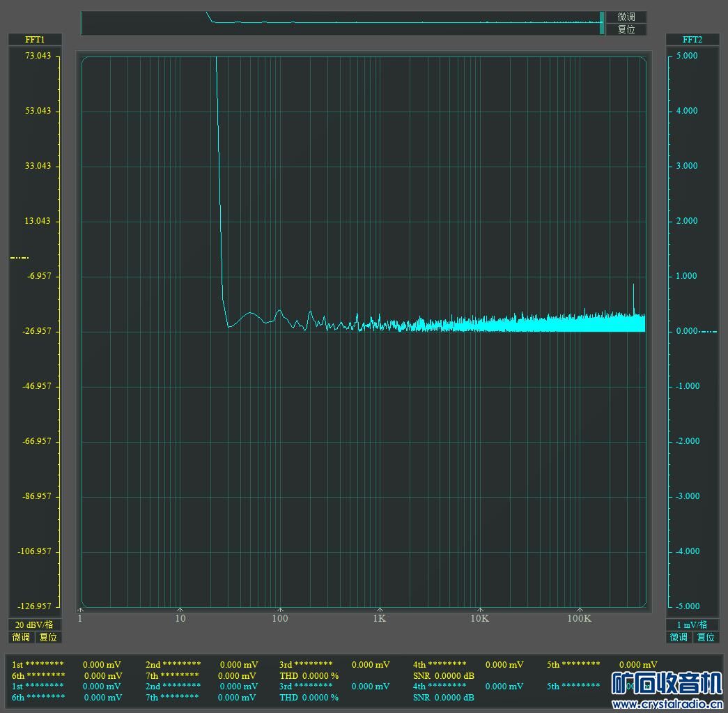Screen dimensions: 728x713
Task: Click the tall spectrum spike near the plot's right edge
Action: 633,296
